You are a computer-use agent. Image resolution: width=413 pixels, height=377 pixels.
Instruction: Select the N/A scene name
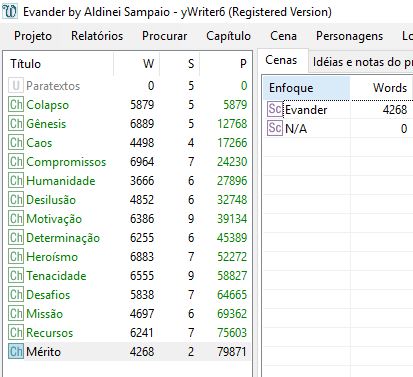[x=296, y=129]
